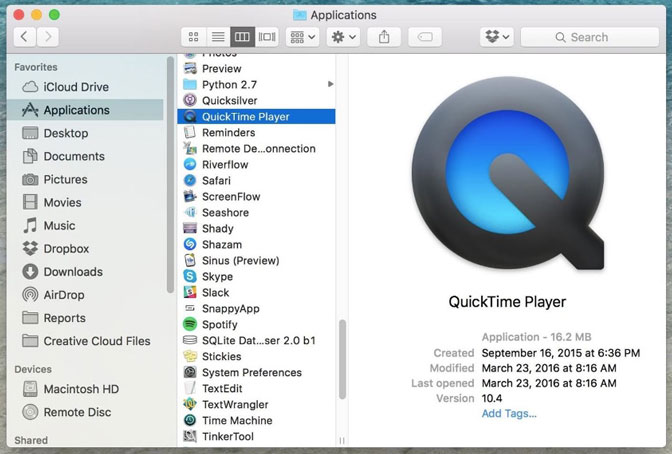The width and height of the screenshot is (672, 454).
Task: Click the Time Machine app icon
Action: 190,421
